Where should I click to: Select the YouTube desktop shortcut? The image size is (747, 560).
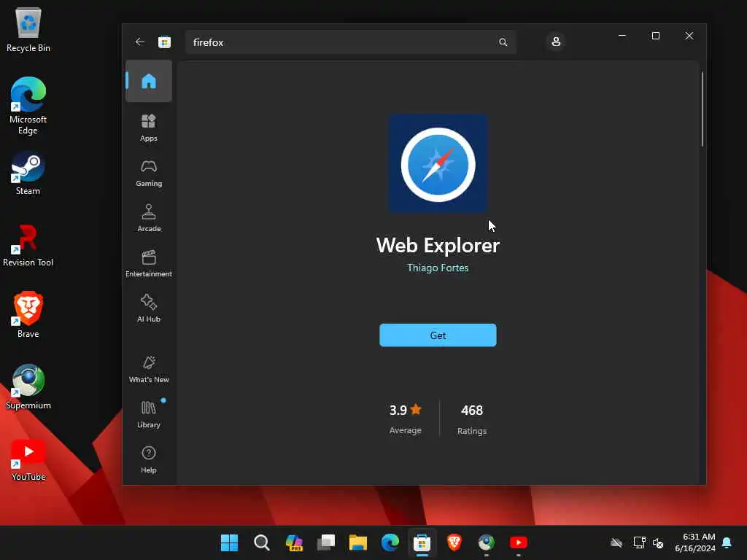pos(28,460)
